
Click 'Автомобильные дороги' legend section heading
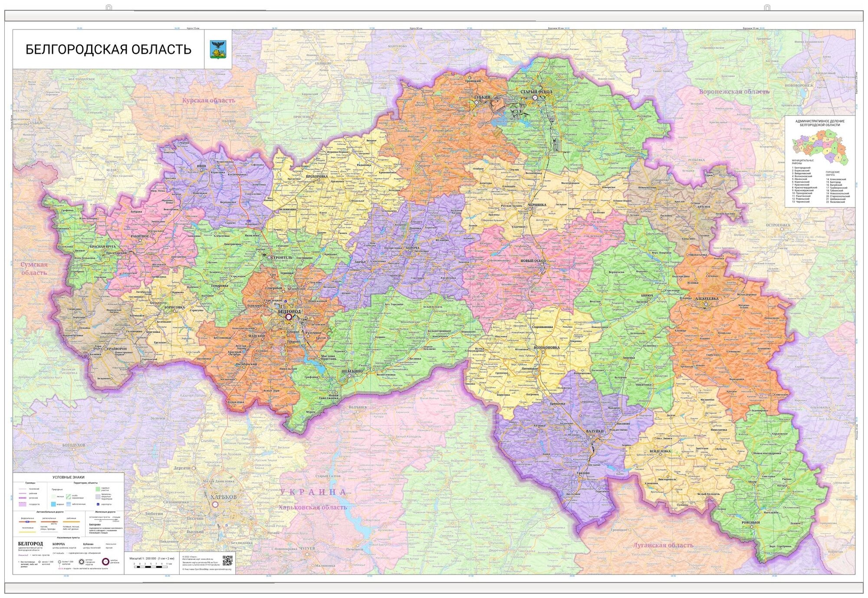50,512
